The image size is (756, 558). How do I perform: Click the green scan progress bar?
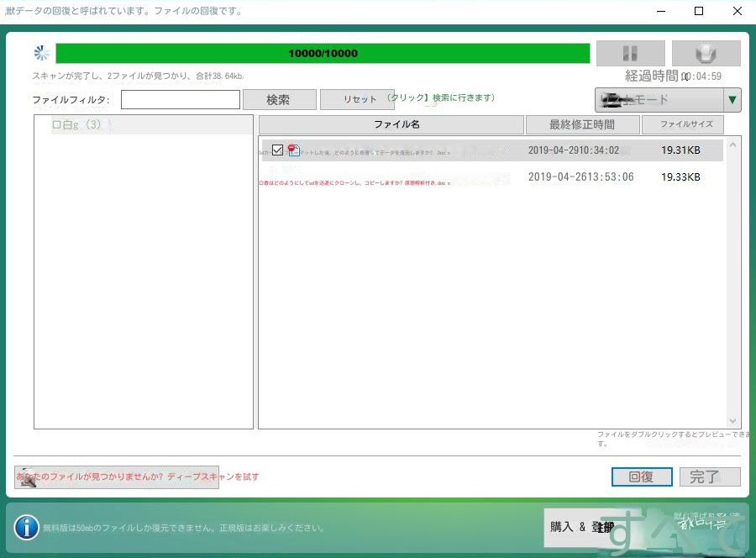click(323, 54)
